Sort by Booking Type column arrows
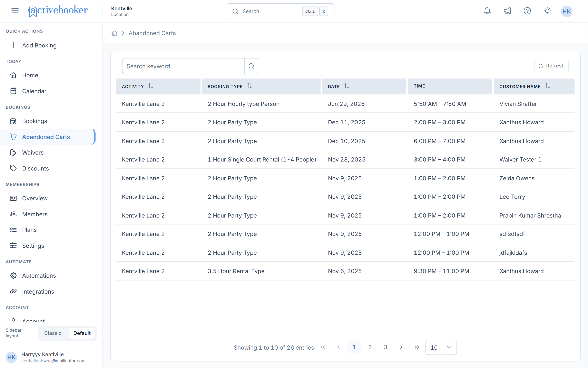The width and height of the screenshot is (588, 368). point(249,86)
